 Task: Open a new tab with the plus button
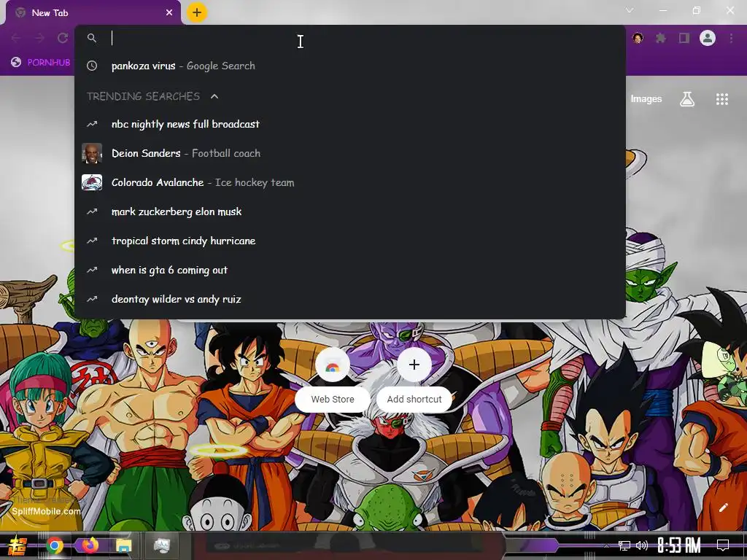(197, 12)
